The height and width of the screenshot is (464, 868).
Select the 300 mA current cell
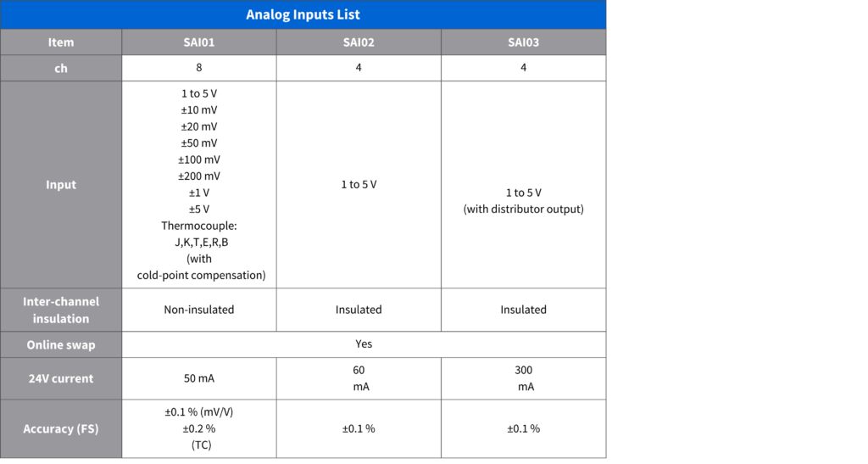coord(523,378)
